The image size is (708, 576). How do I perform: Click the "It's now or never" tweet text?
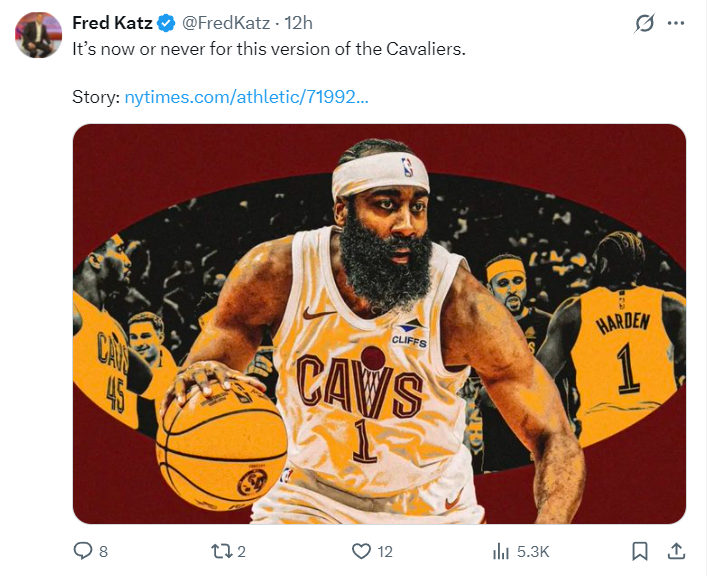click(x=269, y=48)
